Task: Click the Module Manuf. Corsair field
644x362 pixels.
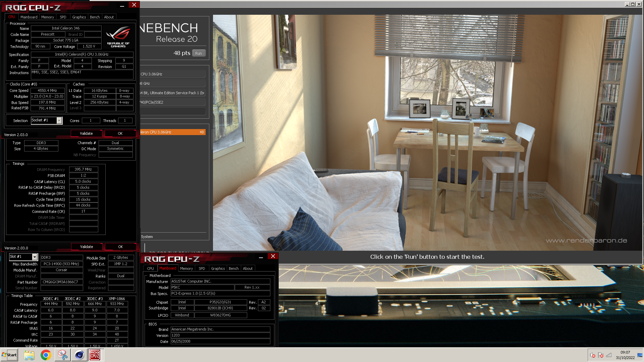Action: pos(61,270)
